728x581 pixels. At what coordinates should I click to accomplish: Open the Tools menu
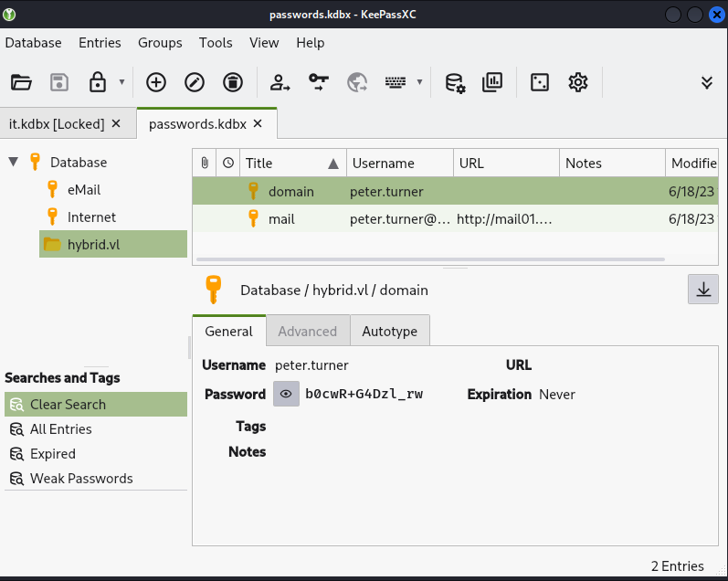click(216, 43)
